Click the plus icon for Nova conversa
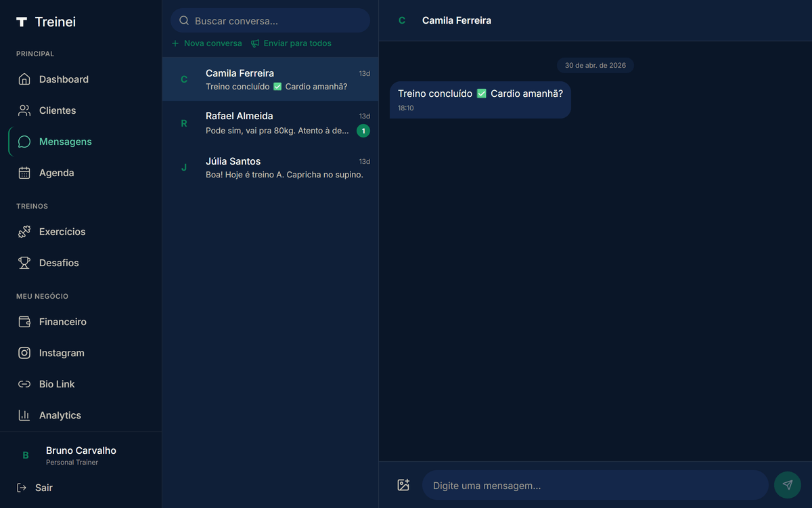812x508 pixels. click(x=175, y=43)
